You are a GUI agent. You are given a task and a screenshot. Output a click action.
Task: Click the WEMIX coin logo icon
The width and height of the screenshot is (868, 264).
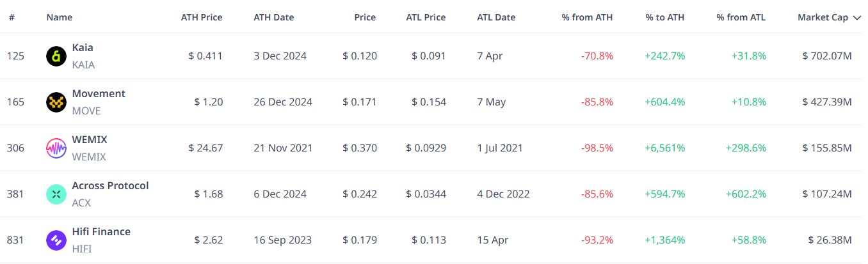tap(56, 148)
